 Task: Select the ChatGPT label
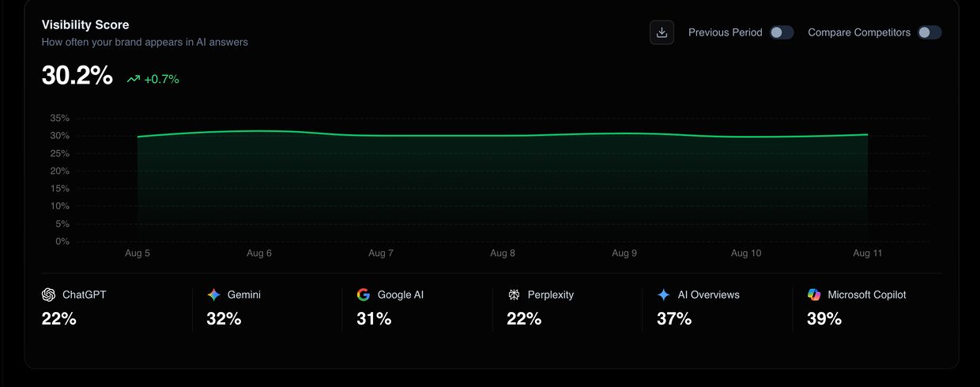pos(84,295)
